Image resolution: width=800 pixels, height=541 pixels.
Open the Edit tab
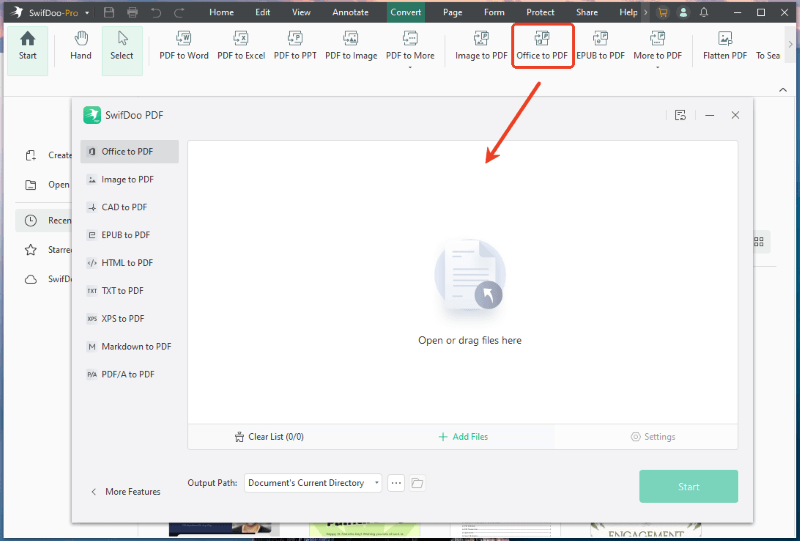tap(263, 12)
